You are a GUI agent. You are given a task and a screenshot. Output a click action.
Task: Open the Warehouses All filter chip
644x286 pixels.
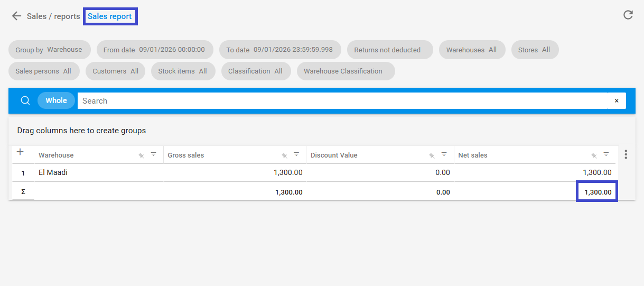[472, 50]
